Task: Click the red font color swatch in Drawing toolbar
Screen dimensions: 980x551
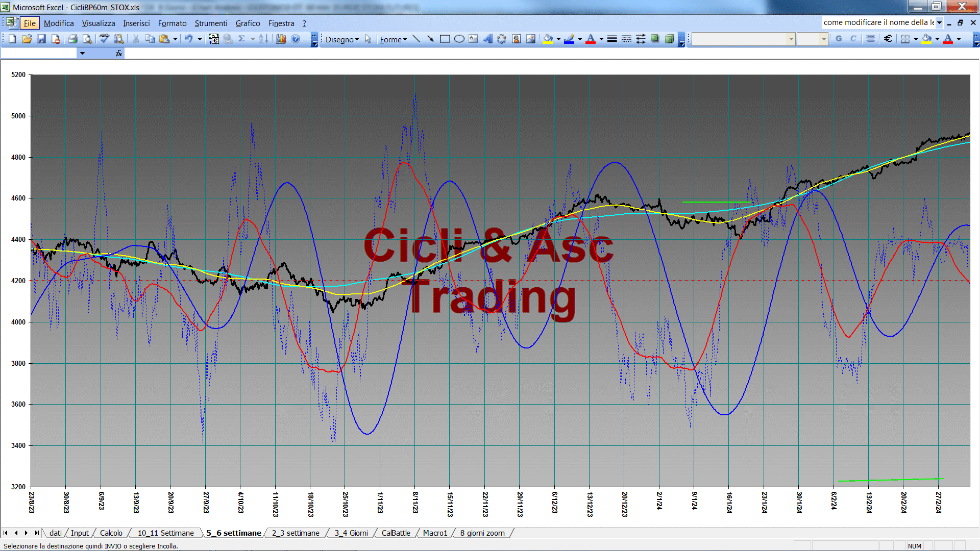Action: (591, 39)
